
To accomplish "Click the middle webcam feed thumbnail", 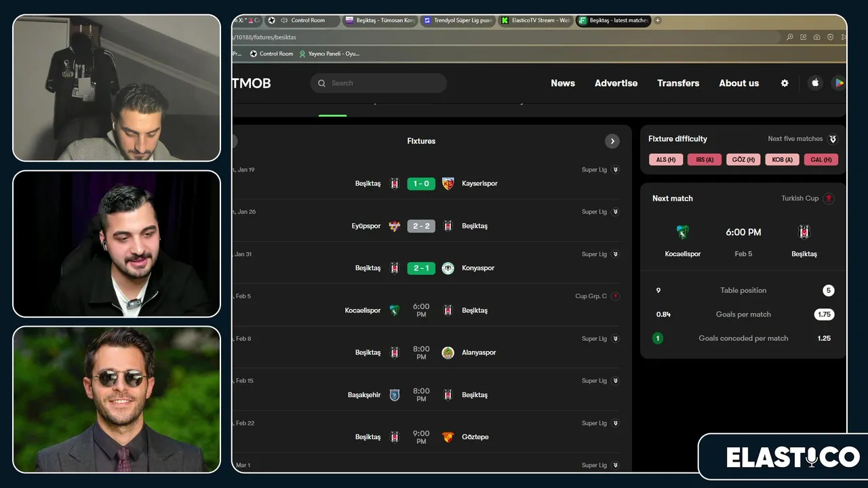I will click(117, 244).
